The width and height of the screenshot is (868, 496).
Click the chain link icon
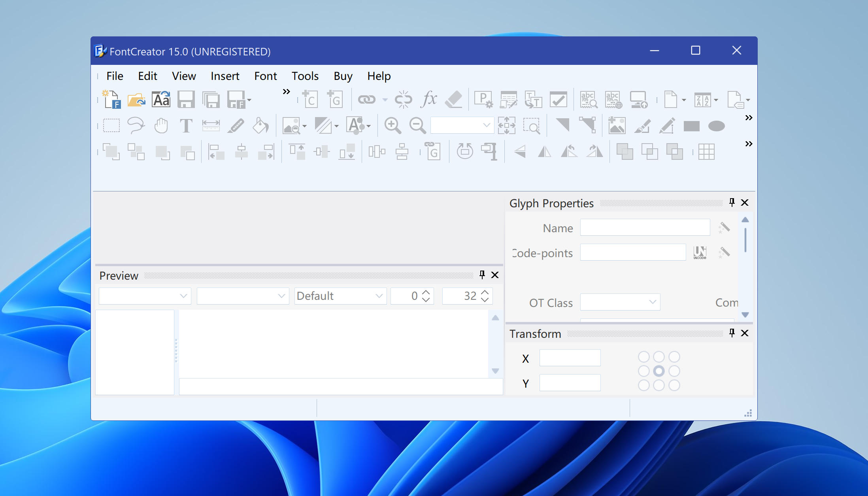367,100
